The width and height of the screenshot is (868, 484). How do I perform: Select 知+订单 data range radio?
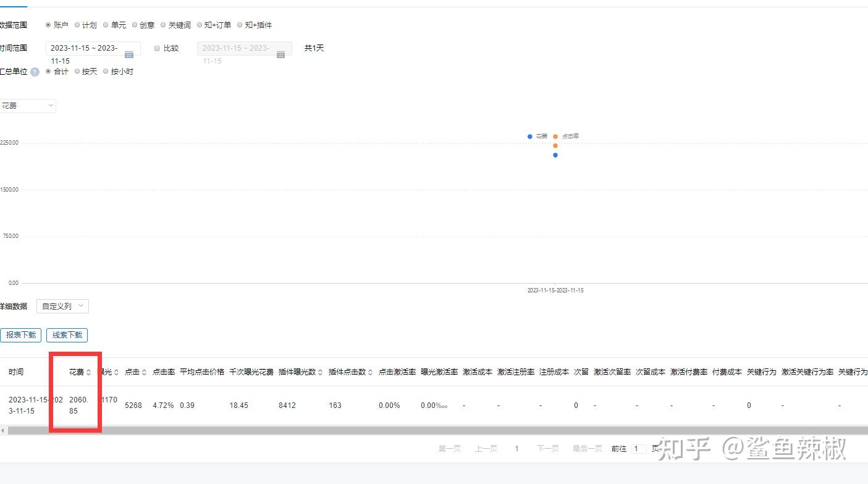pos(200,25)
